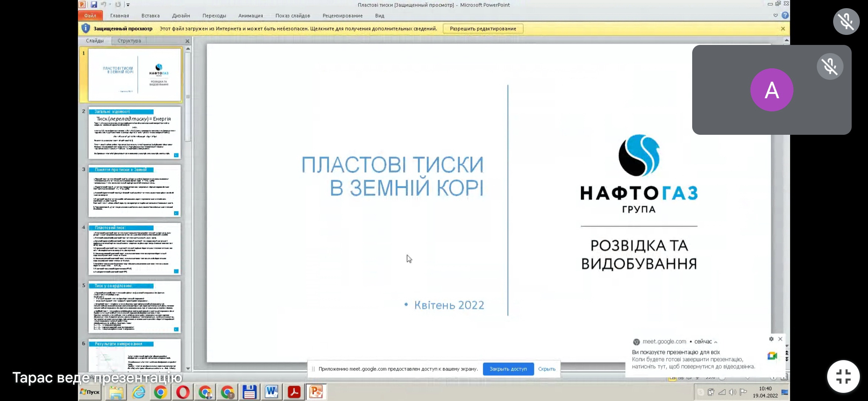Click the Защищенный просмотр shield icon
The width and height of the screenshot is (868, 401).
coord(85,28)
